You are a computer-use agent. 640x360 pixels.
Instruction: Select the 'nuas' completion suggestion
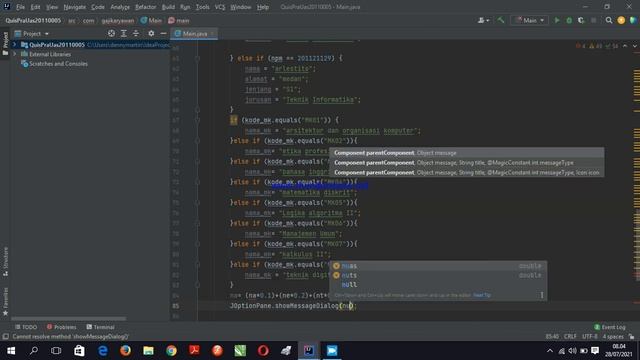(x=438, y=266)
